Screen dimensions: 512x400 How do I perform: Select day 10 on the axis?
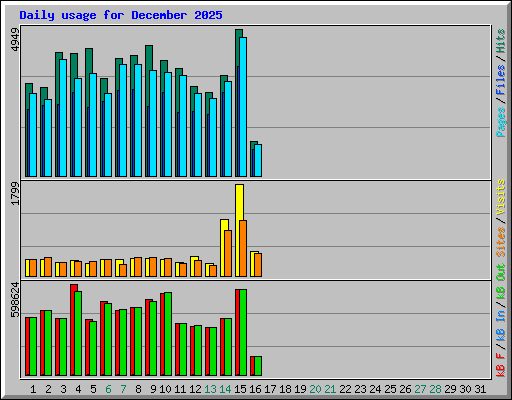pyautogui.click(x=165, y=389)
